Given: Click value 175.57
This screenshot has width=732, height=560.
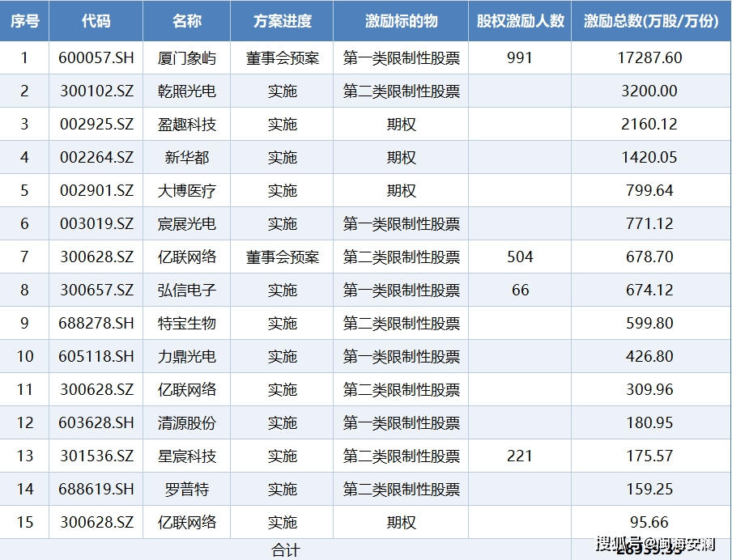Looking at the screenshot, I should point(649,456).
